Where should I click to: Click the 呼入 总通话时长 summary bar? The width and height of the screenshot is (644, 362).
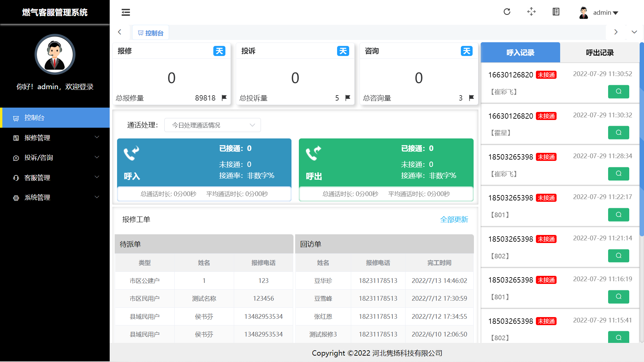204,194
